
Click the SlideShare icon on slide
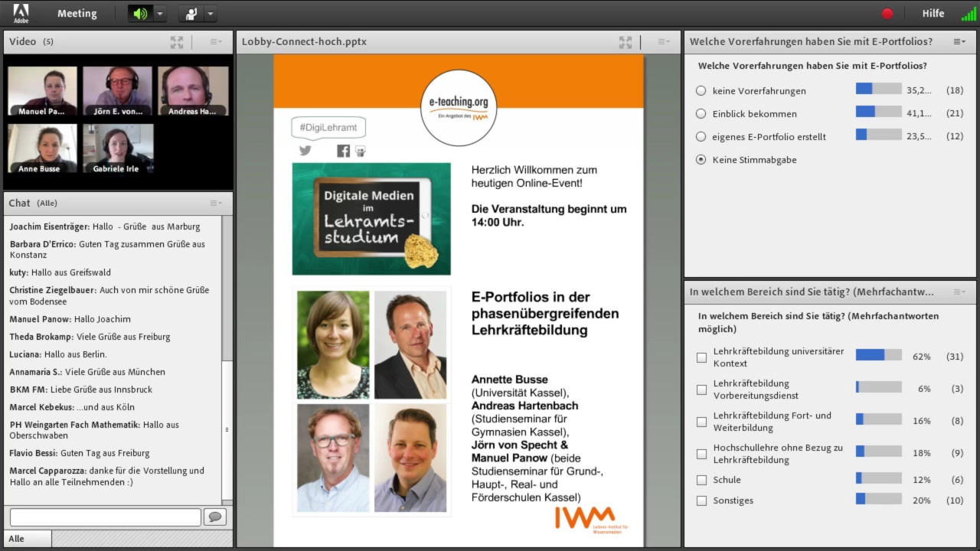pyautogui.click(x=360, y=152)
